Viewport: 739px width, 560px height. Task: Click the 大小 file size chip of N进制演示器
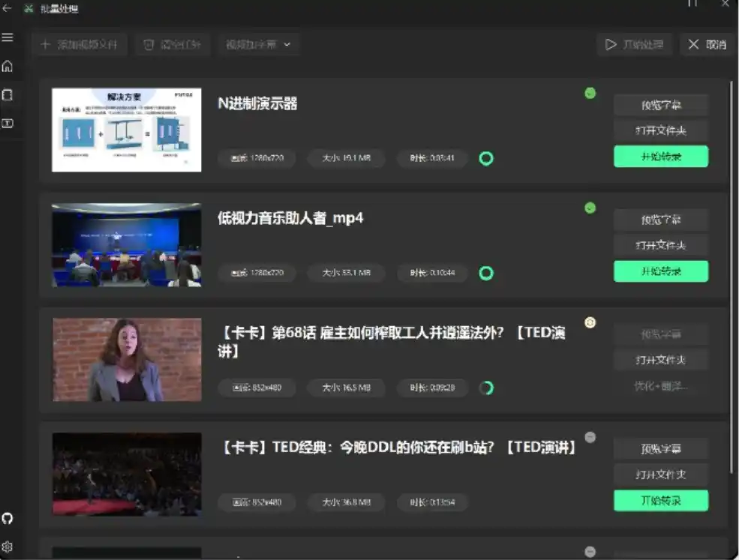click(347, 158)
